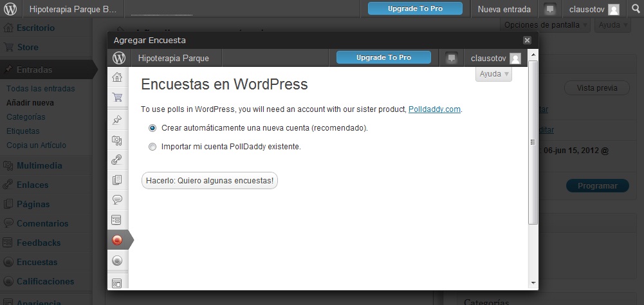644x305 pixels.
Task: Select 'Importar mi cuenta PollDaddy existente' radio option
Action: point(152,147)
